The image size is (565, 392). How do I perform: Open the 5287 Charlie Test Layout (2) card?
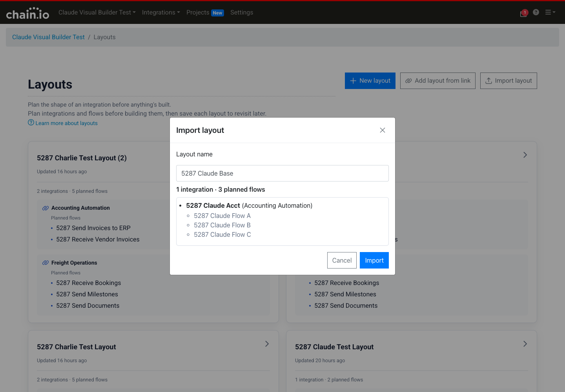[x=82, y=158]
